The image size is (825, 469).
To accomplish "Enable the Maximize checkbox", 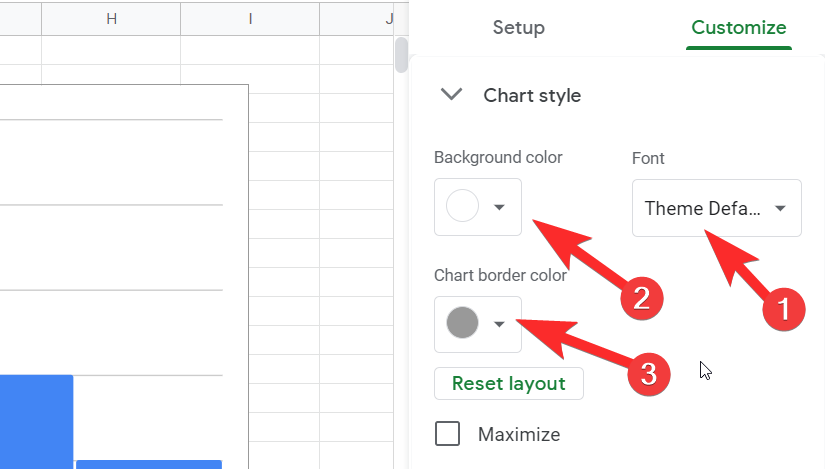I will pyautogui.click(x=448, y=434).
